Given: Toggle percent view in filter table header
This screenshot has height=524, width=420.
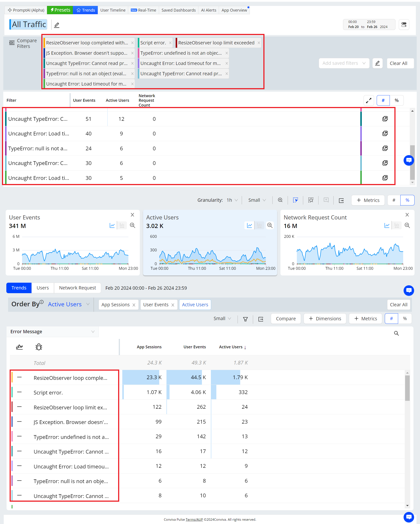Looking at the screenshot, I should pos(396,100).
